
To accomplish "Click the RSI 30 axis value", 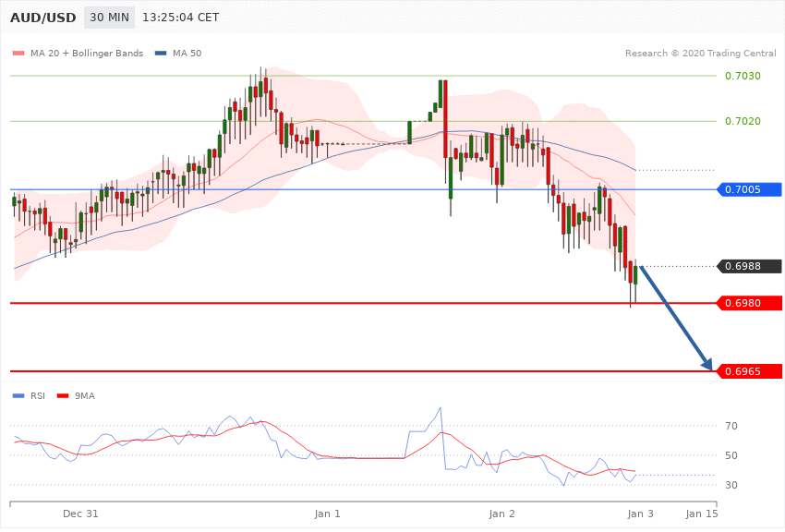I will coord(731,485).
